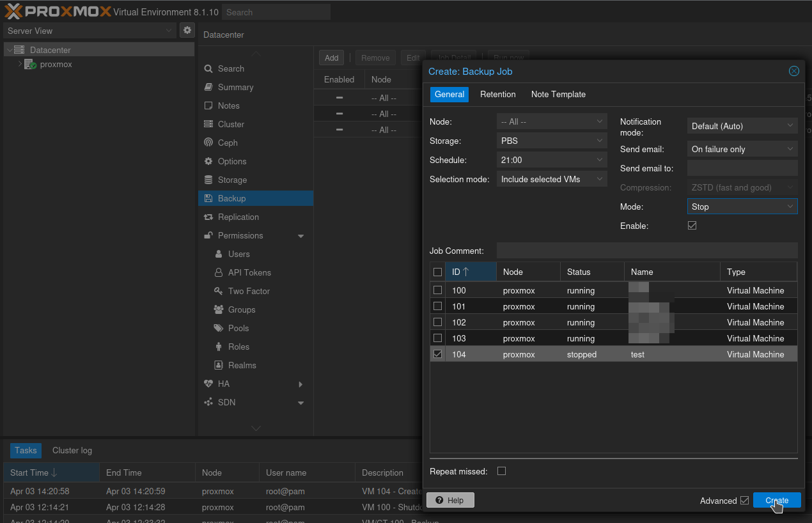This screenshot has height=523, width=812.
Task: Open the Replication icon
Action: (208, 217)
